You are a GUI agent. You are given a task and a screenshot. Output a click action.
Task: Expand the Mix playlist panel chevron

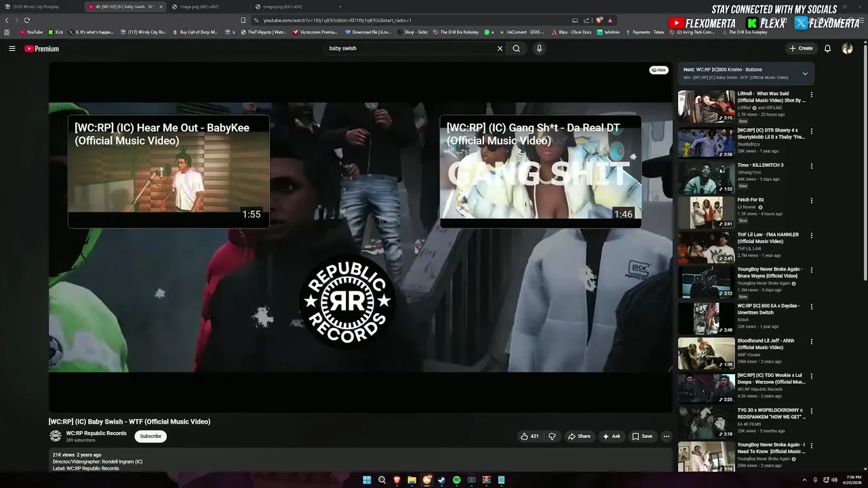[x=805, y=73]
